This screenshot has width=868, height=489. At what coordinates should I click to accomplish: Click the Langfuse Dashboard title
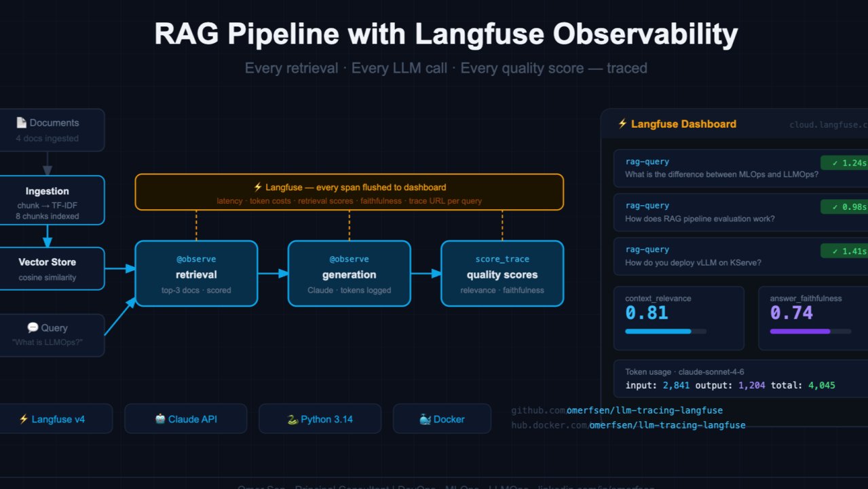(x=683, y=124)
